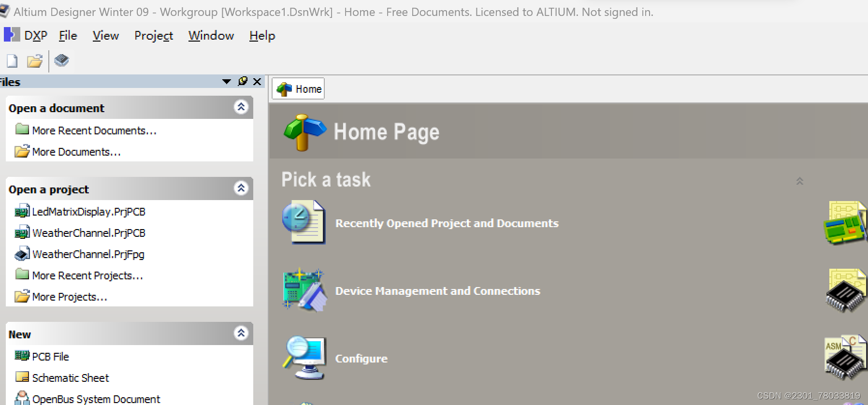Open the DXP system menu
This screenshot has width=868, height=405.
point(26,35)
